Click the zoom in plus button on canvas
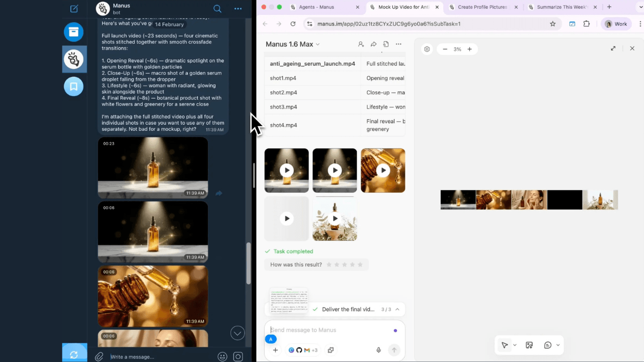Screen dimensions: 644x362 [469, 49]
